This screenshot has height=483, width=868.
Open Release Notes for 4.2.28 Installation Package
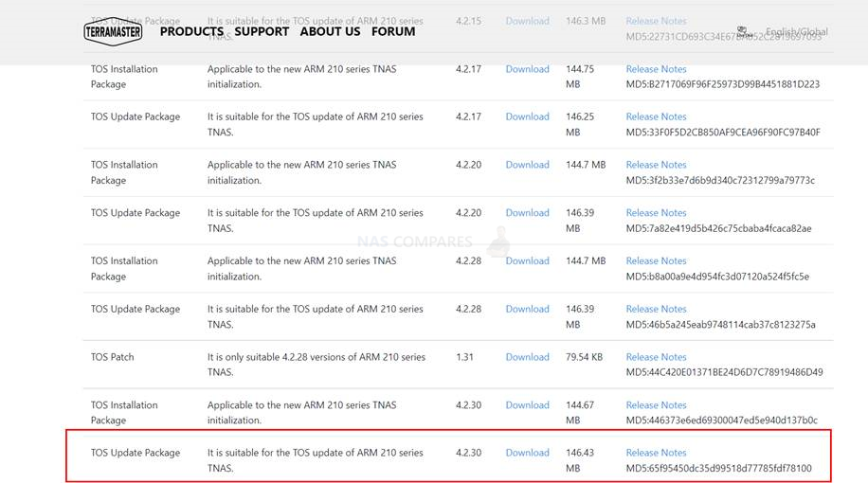pos(656,261)
